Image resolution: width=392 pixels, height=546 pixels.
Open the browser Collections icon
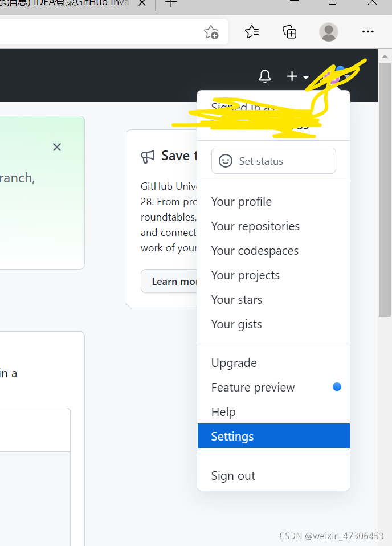pyautogui.click(x=289, y=32)
